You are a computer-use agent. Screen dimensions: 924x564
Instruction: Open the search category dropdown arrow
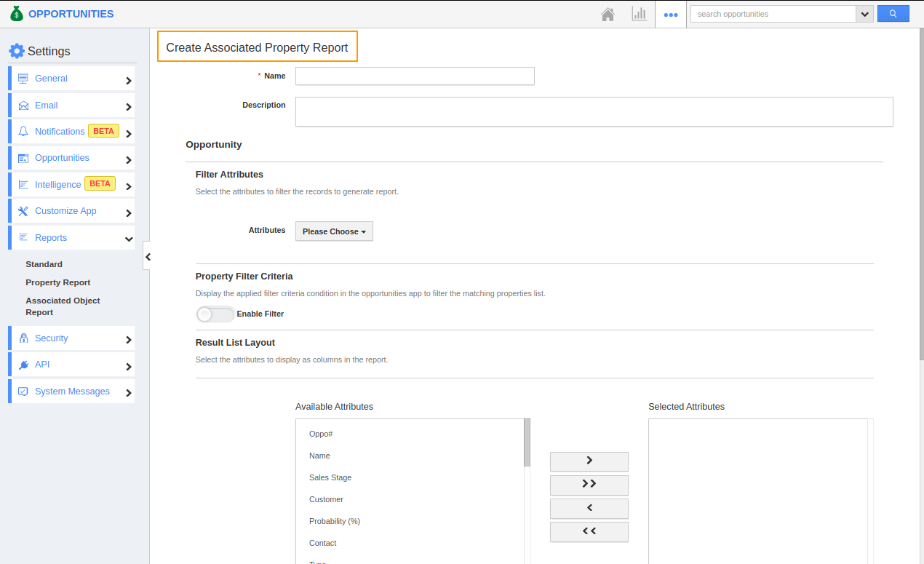point(865,13)
